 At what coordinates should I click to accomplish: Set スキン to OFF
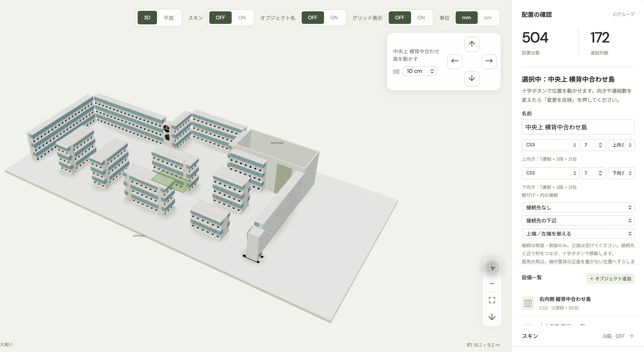(x=220, y=18)
